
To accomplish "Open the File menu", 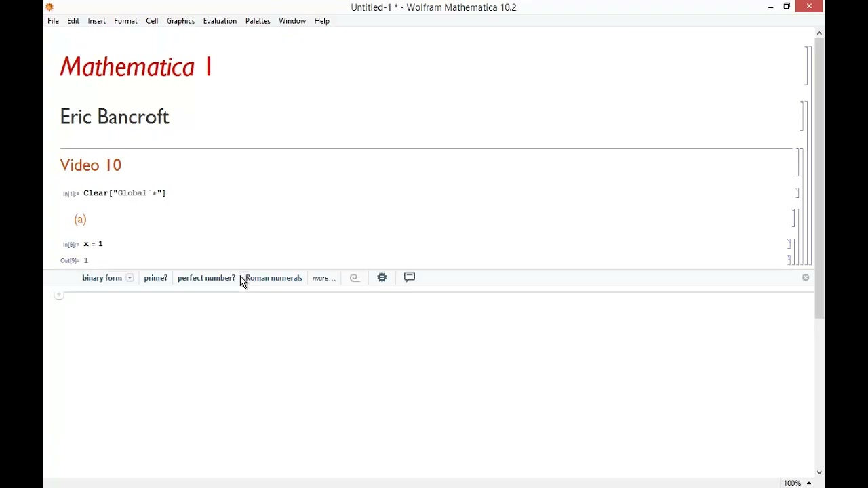I will tap(53, 21).
